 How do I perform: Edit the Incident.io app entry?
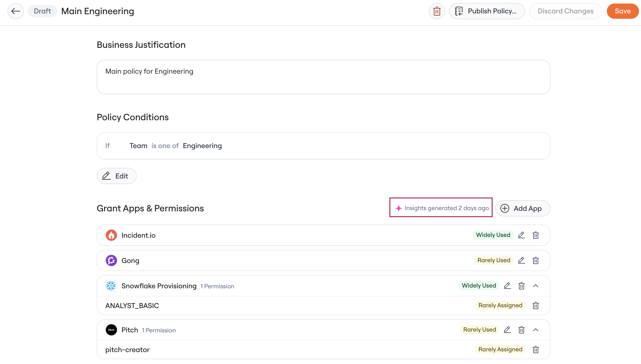(521, 235)
